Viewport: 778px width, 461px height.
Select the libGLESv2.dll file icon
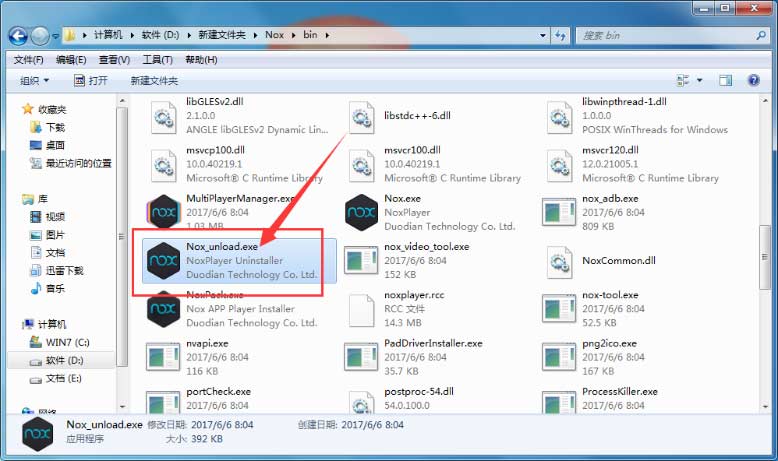coord(163,117)
